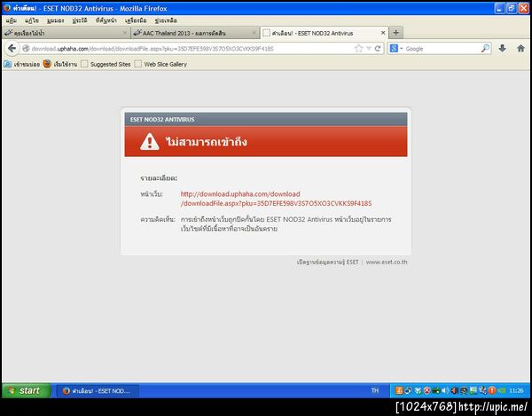This screenshot has height=416, width=532.
Task: Switch to the ESET NOD32 Antivirus tab
Action: point(323,33)
